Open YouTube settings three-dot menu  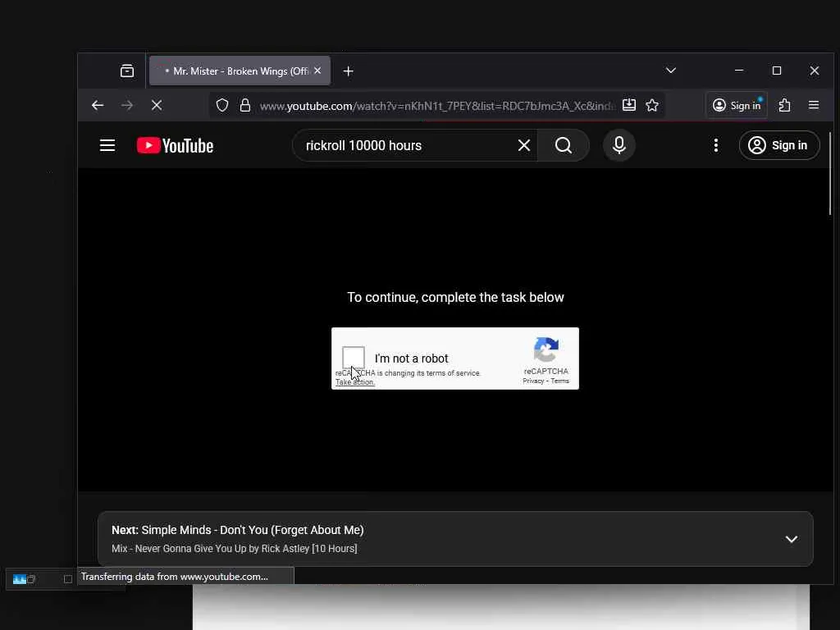(x=715, y=145)
